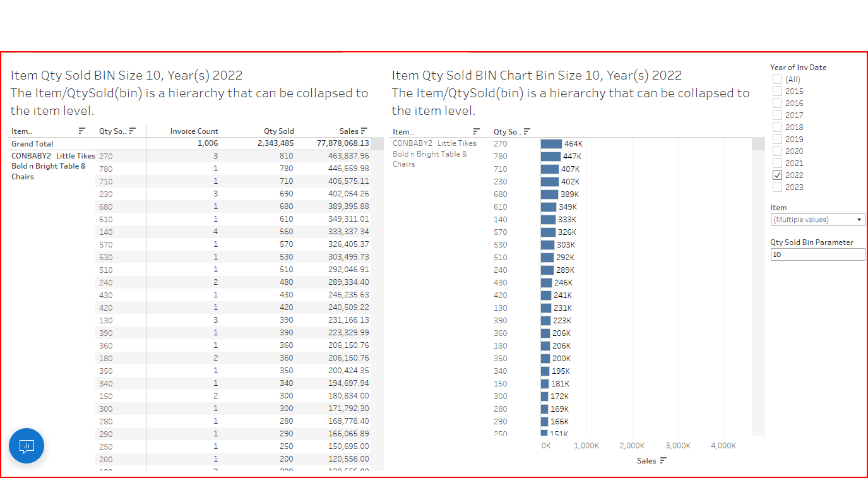This screenshot has width=868, height=478.
Task: Open the blue comment bubble icon
Action: [26, 446]
